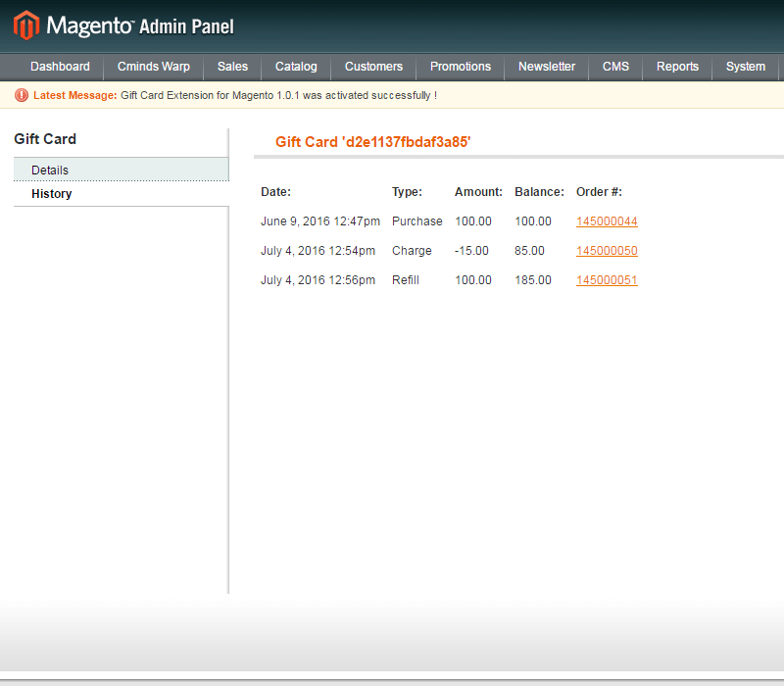Click the Gift Card sidebar title
Viewport: 784px width, 686px height.
45,139
